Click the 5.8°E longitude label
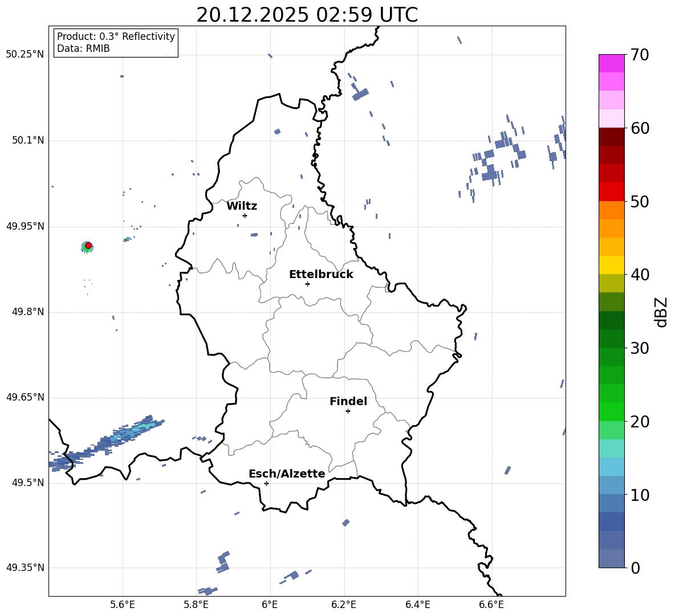This screenshot has height=616, width=675. pyautogui.click(x=196, y=605)
